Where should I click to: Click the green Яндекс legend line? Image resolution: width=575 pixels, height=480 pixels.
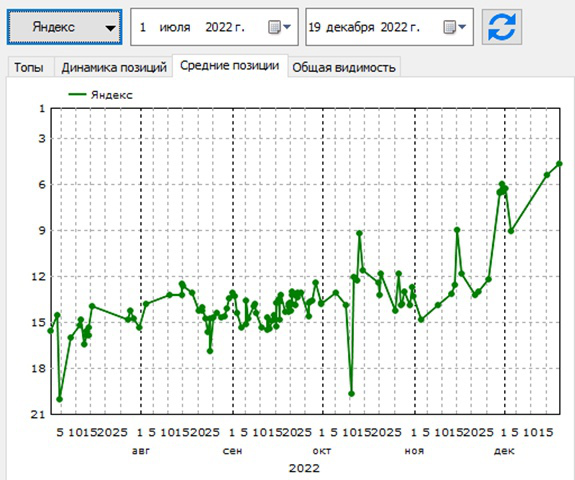click(x=77, y=95)
